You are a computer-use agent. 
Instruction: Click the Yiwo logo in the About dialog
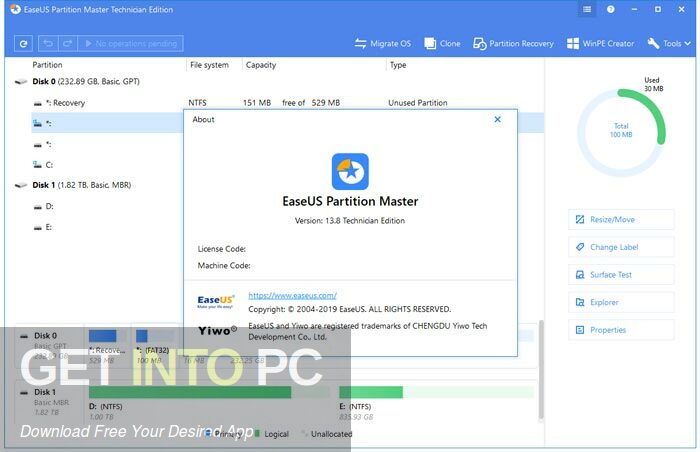pyautogui.click(x=217, y=331)
